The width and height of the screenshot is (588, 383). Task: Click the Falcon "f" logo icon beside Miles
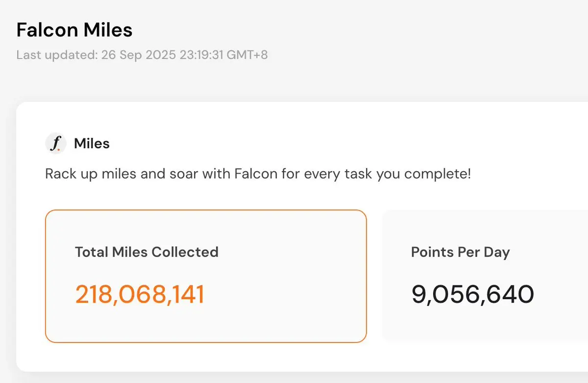pyautogui.click(x=56, y=144)
